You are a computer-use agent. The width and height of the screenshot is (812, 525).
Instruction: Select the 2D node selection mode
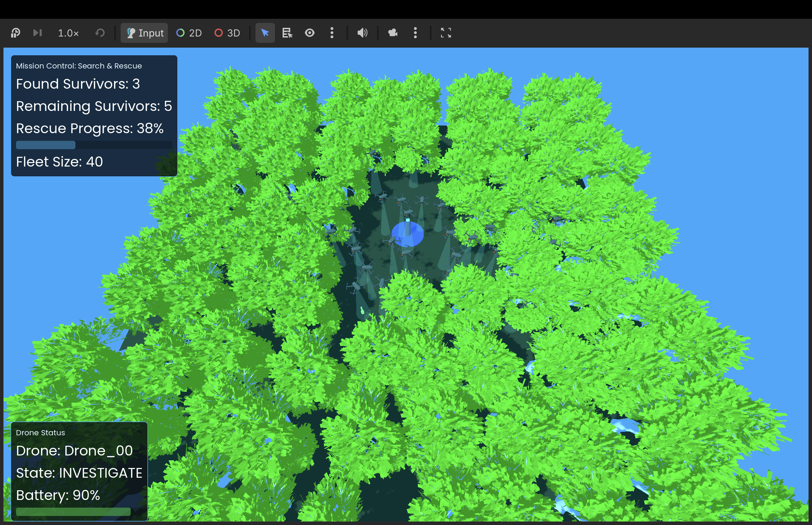click(x=189, y=33)
